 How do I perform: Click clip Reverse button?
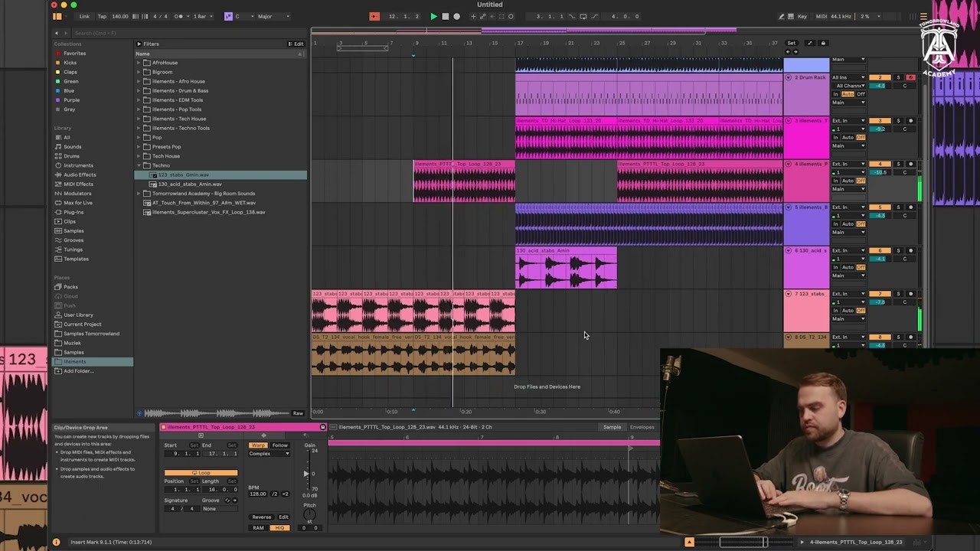click(262, 517)
